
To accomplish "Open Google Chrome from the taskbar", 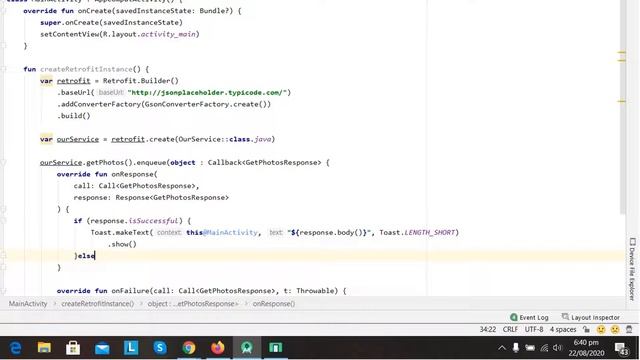I will 189,348.
